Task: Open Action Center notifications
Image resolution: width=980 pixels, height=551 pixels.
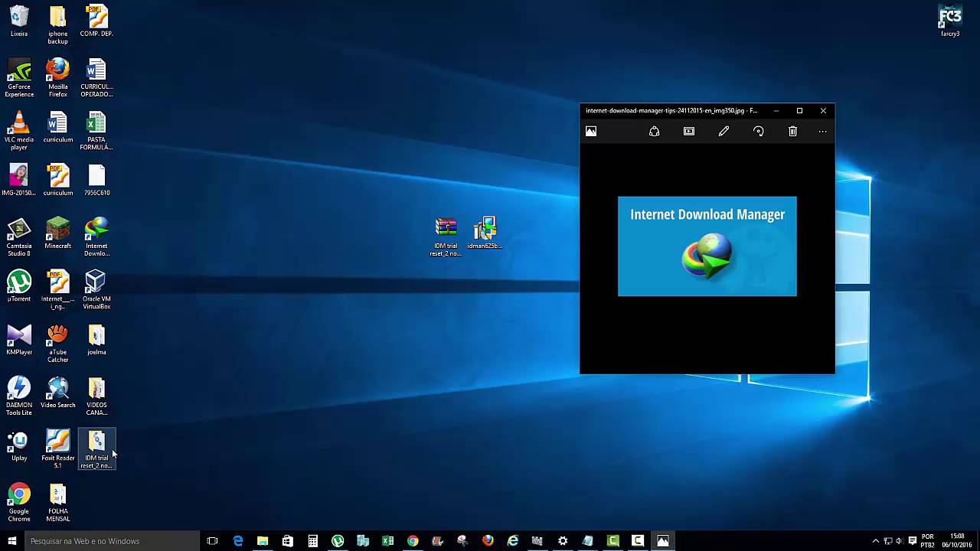Action: [913, 541]
